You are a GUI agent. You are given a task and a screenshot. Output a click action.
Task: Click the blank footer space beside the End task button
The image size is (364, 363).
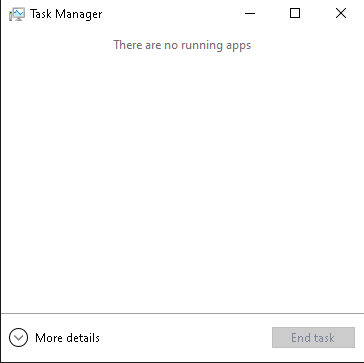coord(185,338)
